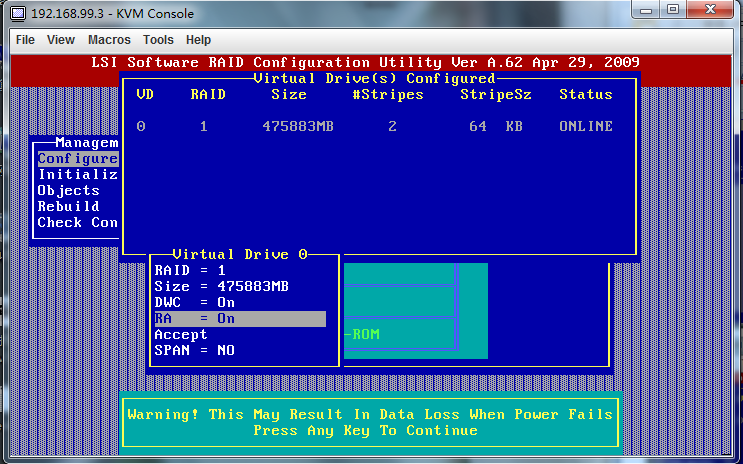The width and height of the screenshot is (743, 464).
Task: Click the VD column header
Action: click(x=145, y=95)
